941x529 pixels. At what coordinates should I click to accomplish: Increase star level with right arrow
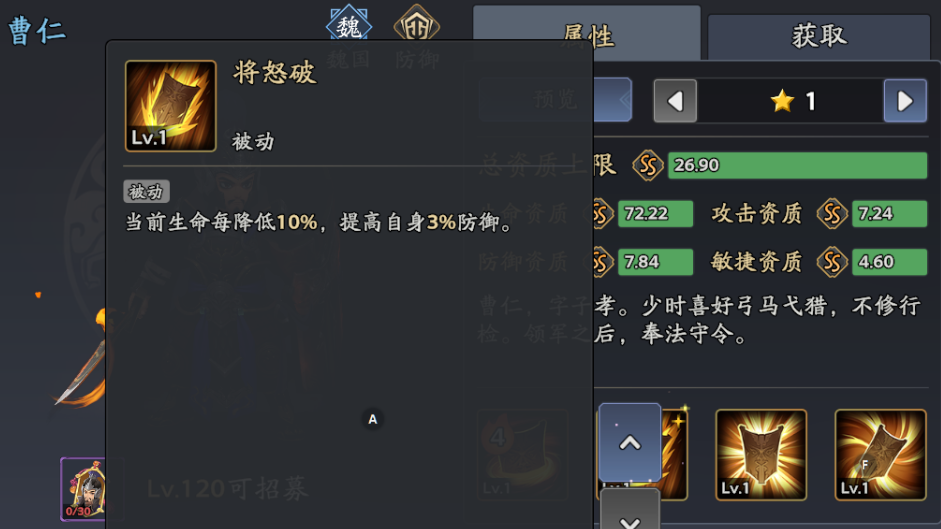click(x=905, y=101)
